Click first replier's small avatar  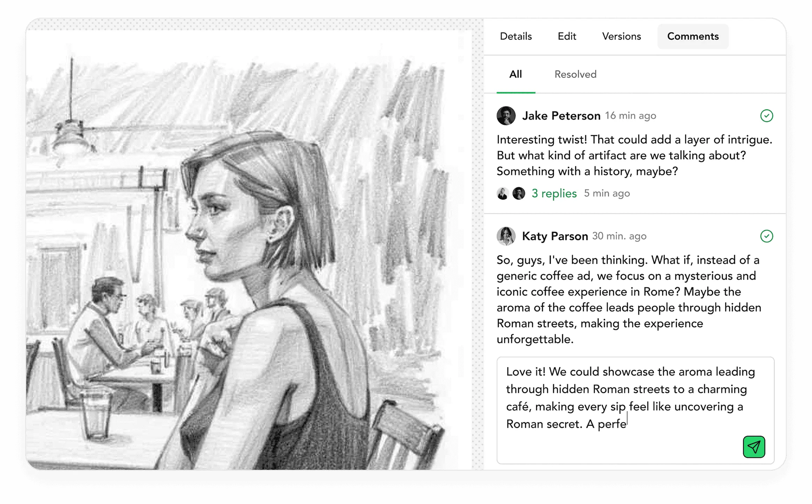click(502, 193)
